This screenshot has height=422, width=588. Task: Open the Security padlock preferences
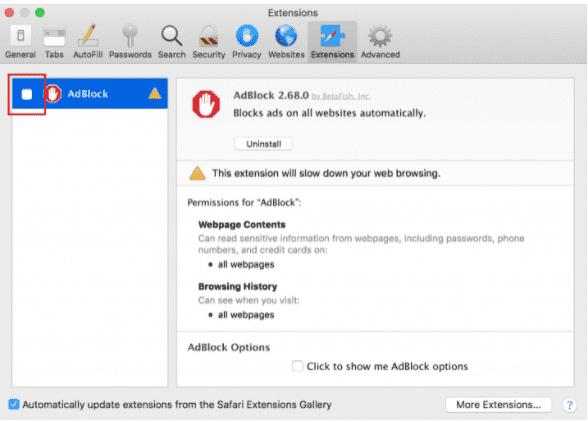click(x=209, y=42)
